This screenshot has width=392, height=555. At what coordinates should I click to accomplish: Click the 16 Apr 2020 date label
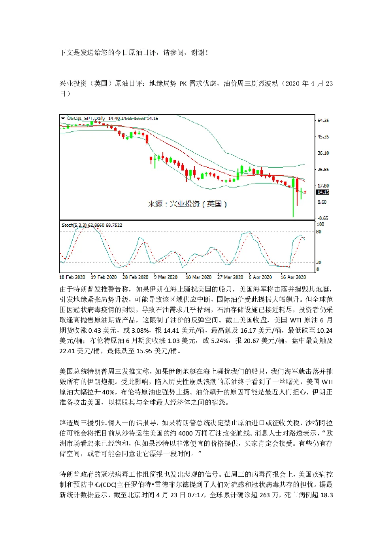(x=293, y=277)
